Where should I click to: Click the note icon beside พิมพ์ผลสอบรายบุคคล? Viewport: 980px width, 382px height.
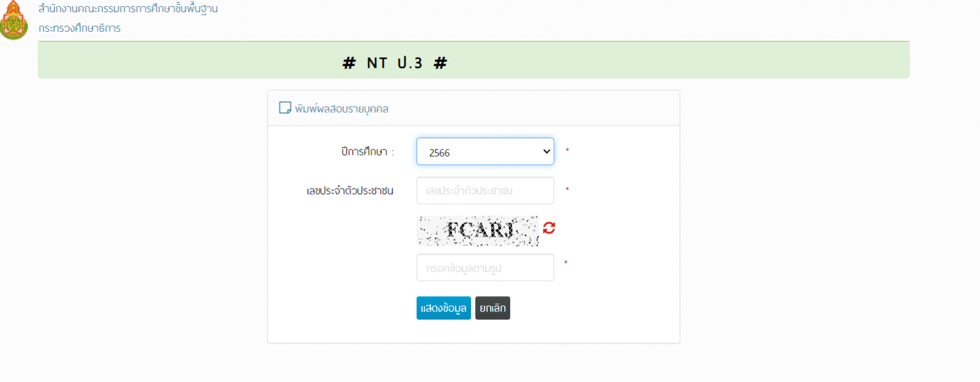point(285,108)
